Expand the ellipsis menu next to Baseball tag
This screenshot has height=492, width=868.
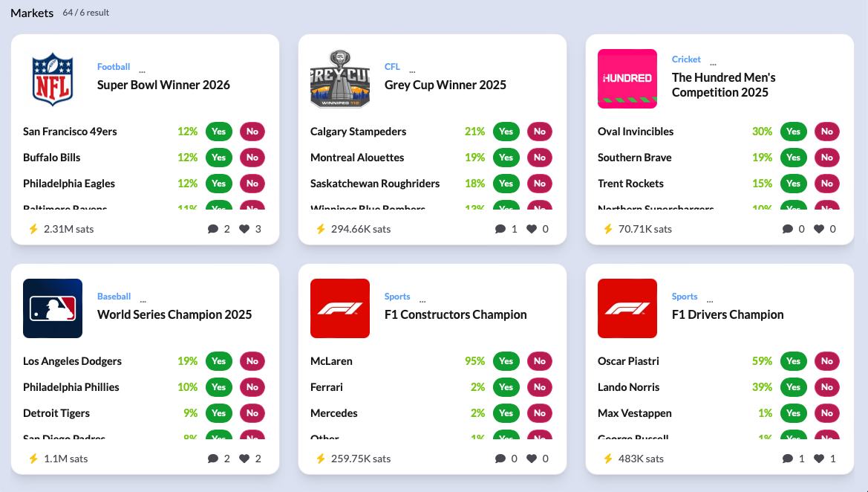[x=143, y=301]
